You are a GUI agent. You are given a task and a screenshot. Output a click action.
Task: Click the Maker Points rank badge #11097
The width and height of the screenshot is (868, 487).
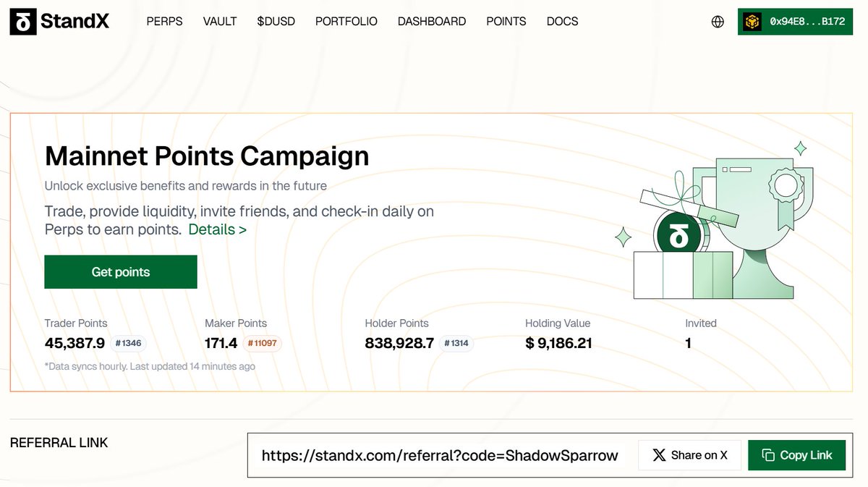tap(263, 343)
